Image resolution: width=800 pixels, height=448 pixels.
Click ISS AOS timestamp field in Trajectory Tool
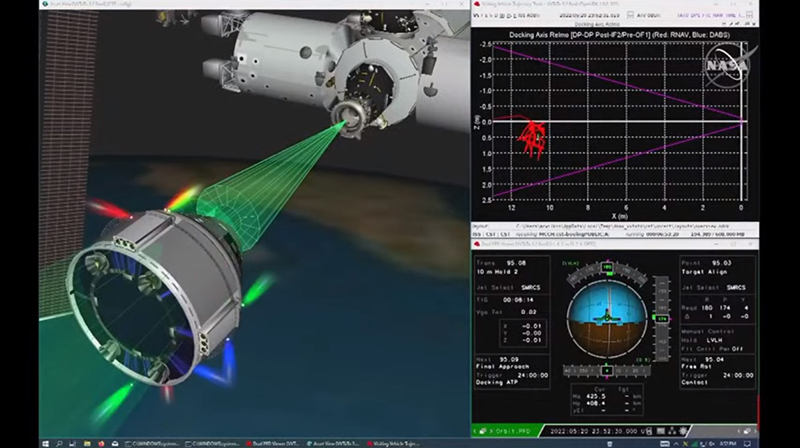tap(589, 15)
